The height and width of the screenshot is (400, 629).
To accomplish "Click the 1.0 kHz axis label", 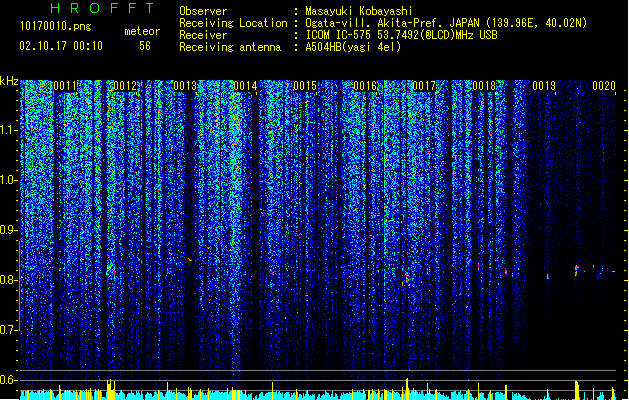I will 9,180.
